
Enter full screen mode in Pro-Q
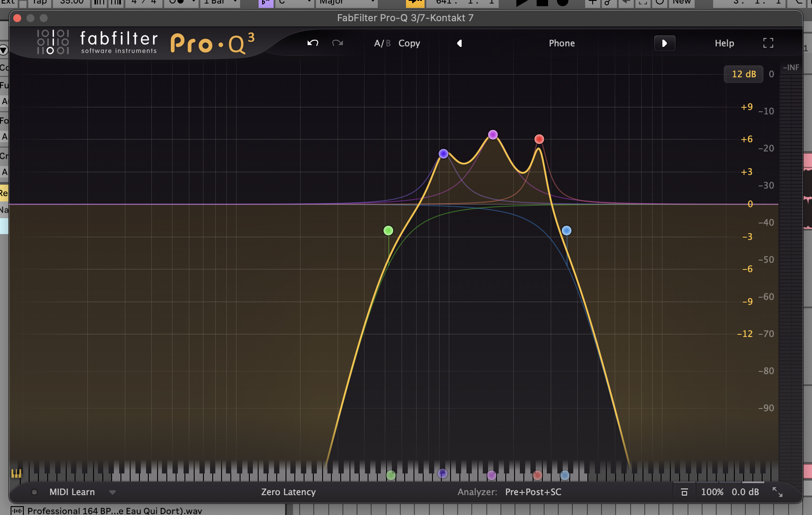768,43
